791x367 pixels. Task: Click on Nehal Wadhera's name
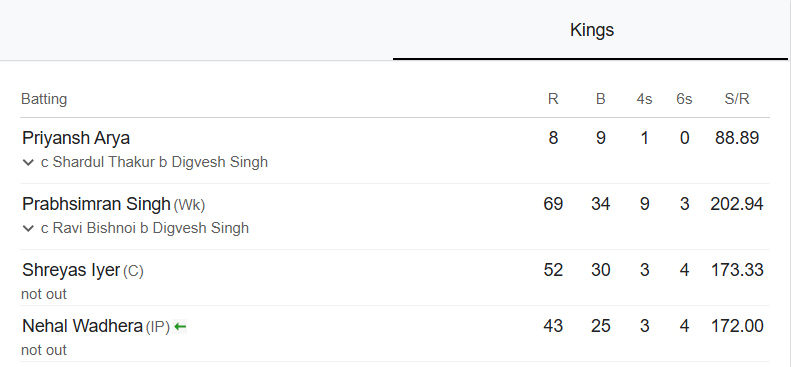coord(82,326)
